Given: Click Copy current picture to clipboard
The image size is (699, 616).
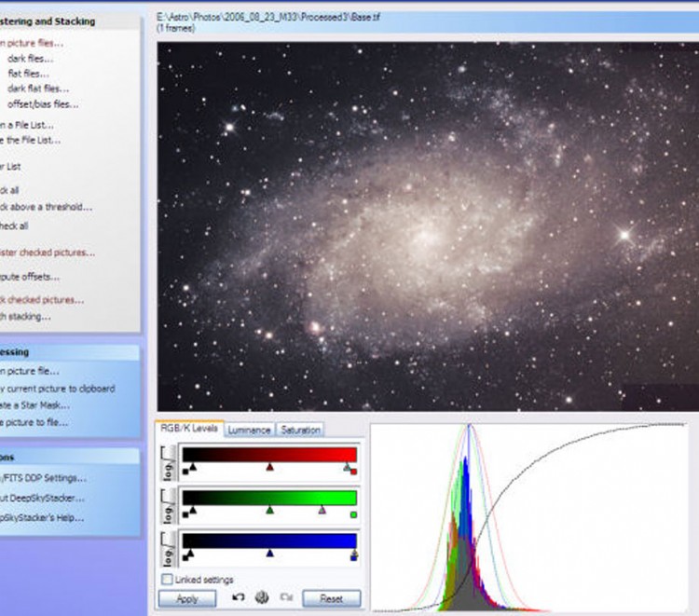Looking at the screenshot, I should click(58, 389).
